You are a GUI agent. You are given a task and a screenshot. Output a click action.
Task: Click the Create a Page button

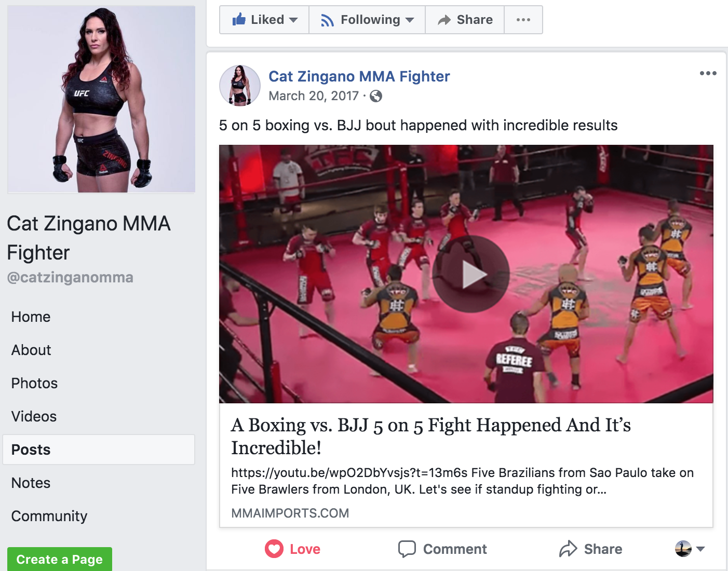point(60,559)
